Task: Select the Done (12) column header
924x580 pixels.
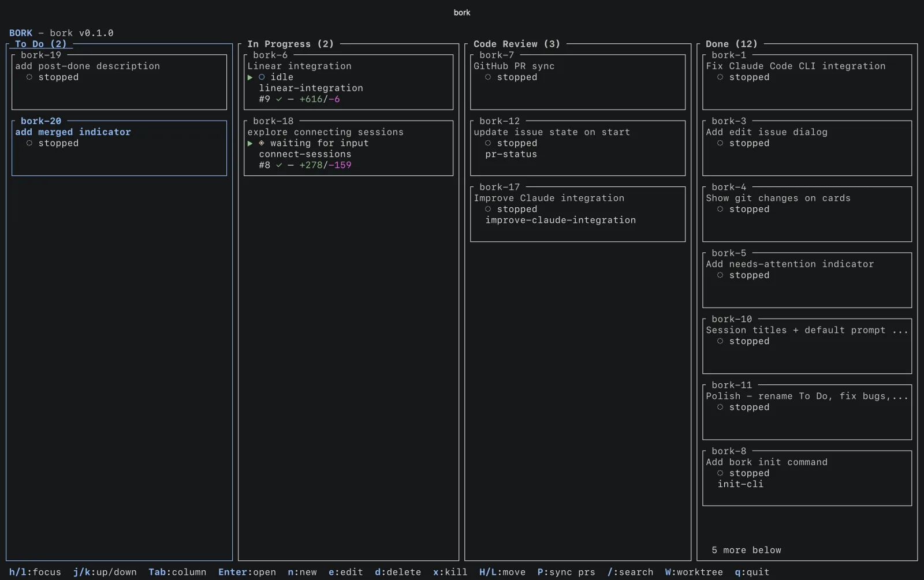Action: [x=732, y=44]
